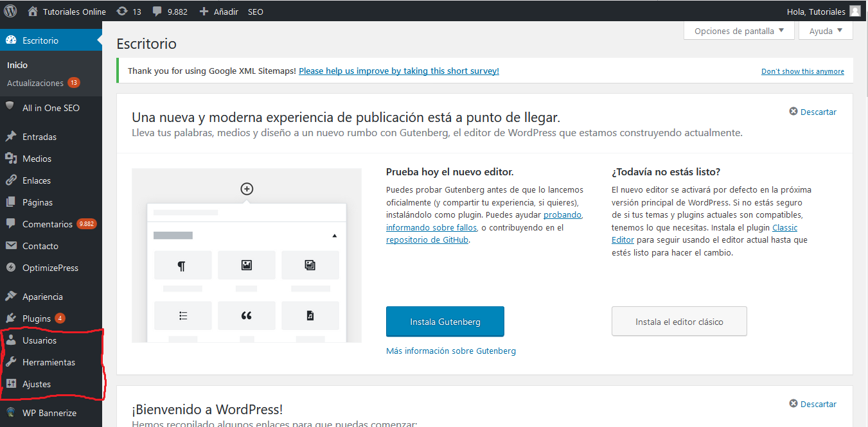The height and width of the screenshot is (427, 868).
Task: Click the comments bubble icon showing 9.882
Action: [157, 12]
